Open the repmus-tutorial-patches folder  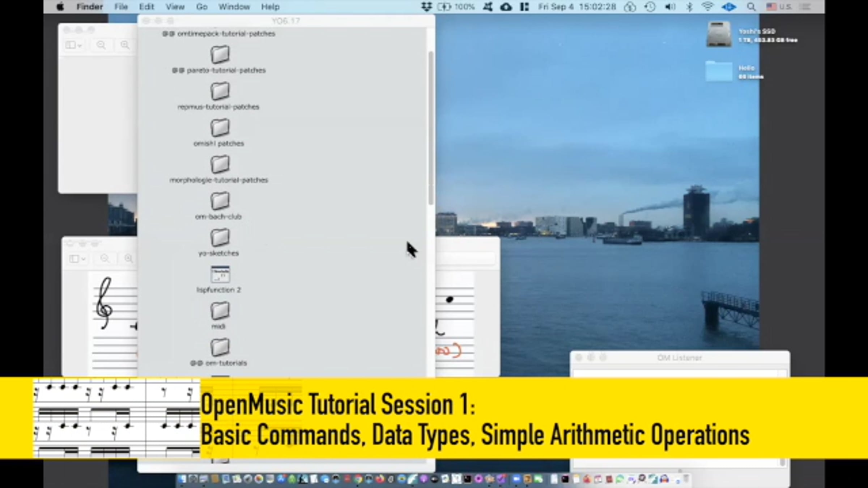tap(220, 91)
